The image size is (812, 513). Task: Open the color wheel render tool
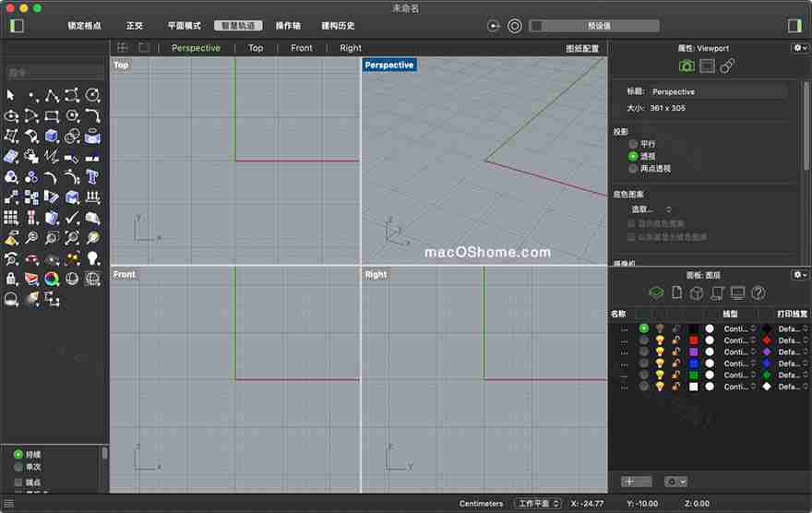tap(52, 279)
